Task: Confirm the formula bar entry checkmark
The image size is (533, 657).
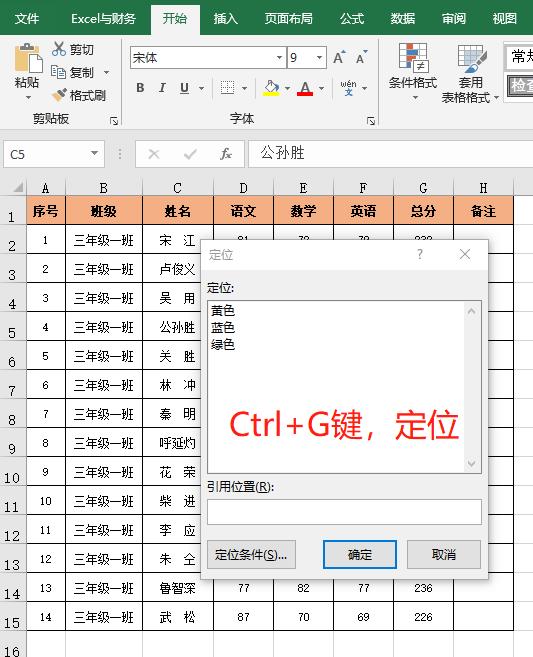Action: 190,154
